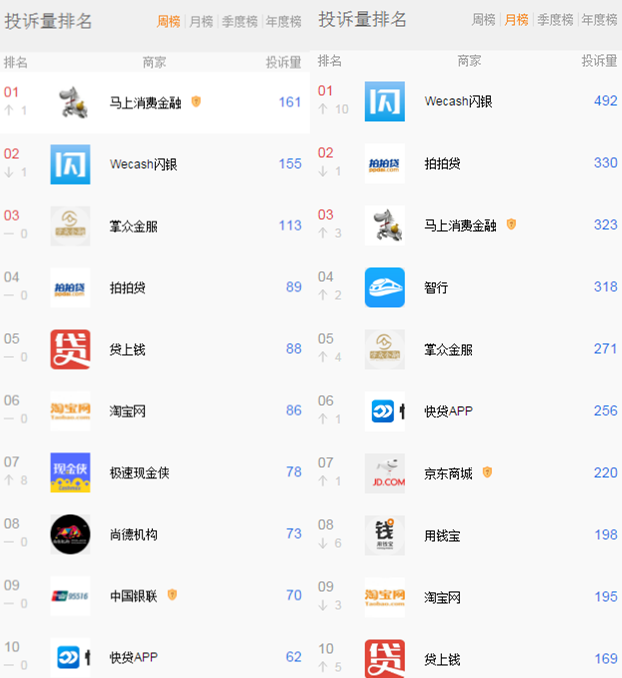Open 快贷APP merchant name in monthly list
Image resolution: width=622 pixels, height=678 pixels.
[x=448, y=411]
